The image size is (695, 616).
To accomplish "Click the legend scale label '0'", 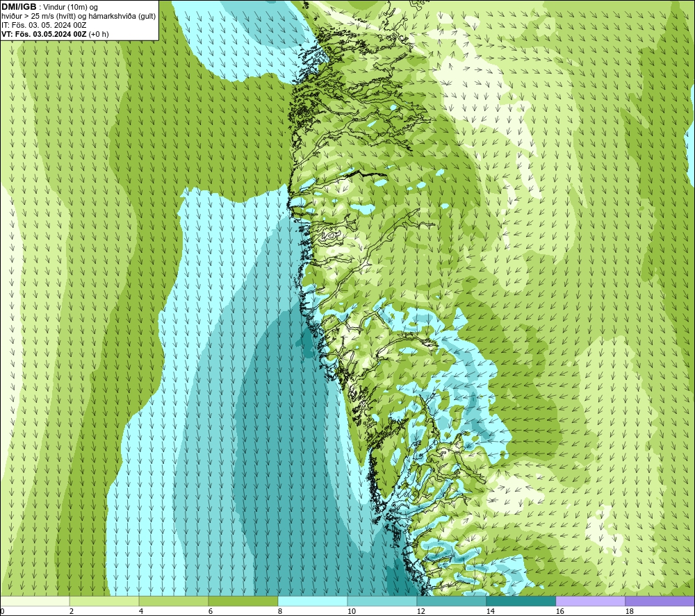I will (2, 611).
